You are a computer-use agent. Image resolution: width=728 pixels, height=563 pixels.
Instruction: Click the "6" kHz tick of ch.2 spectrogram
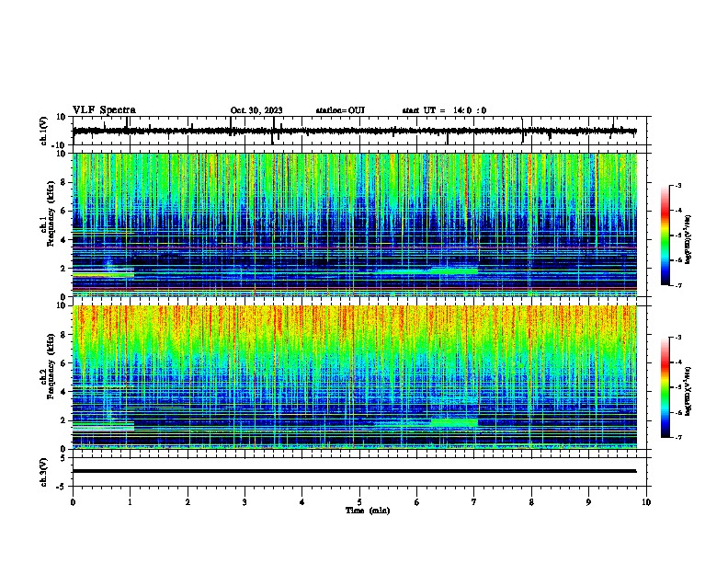pyautogui.click(x=63, y=363)
